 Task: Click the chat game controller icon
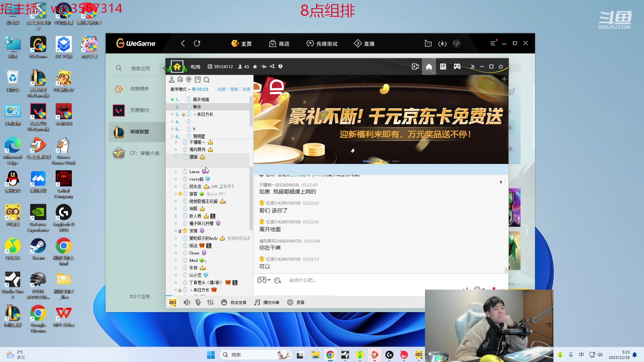[262, 280]
